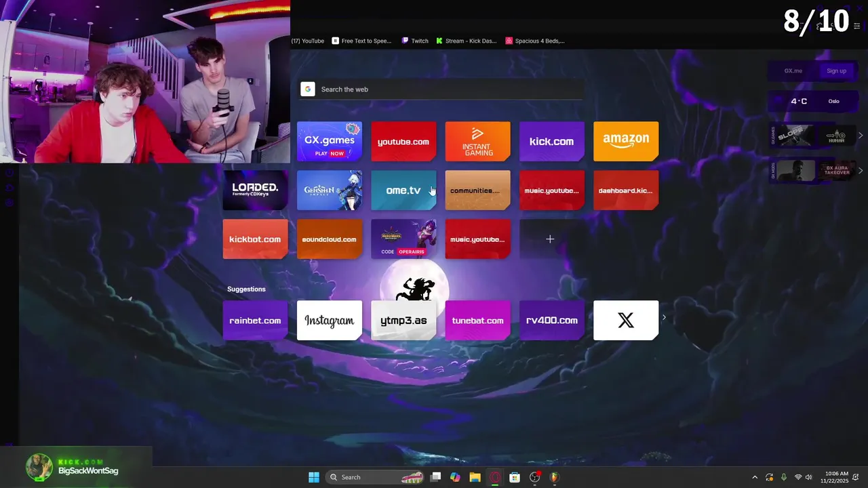The width and height of the screenshot is (868, 488).
Task: Switch to the Stream - Kick Dashboard tab
Action: (x=467, y=41)
